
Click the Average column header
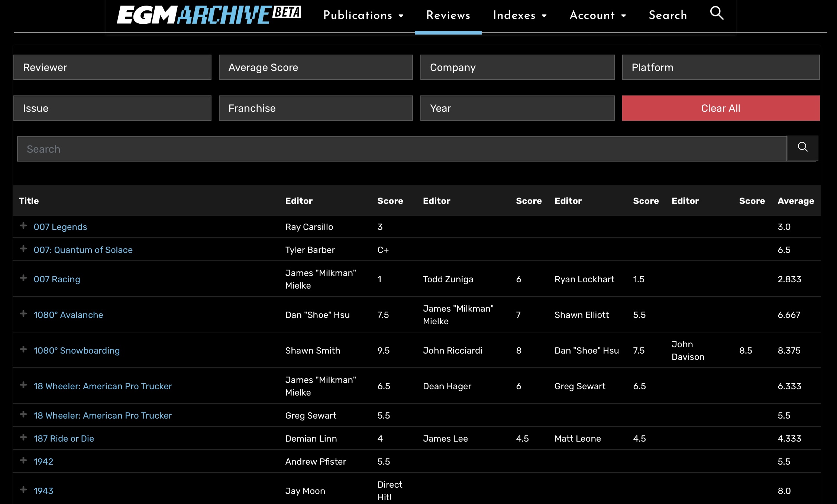click(796, 201)
